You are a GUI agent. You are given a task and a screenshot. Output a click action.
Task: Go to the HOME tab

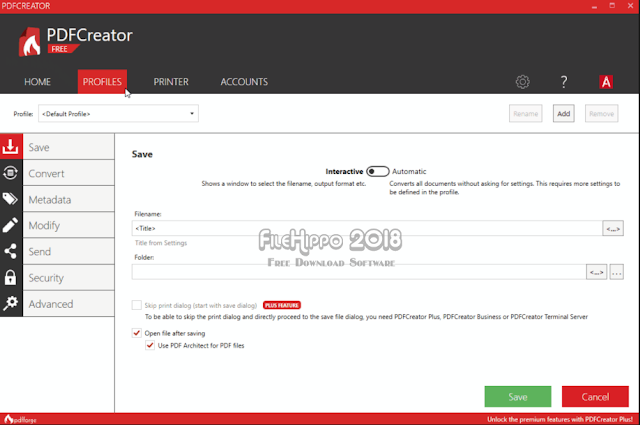point(37,82)
